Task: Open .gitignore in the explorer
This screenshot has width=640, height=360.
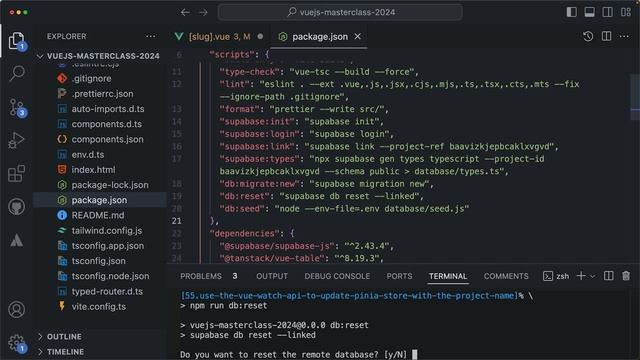Action: click(100, 78)
